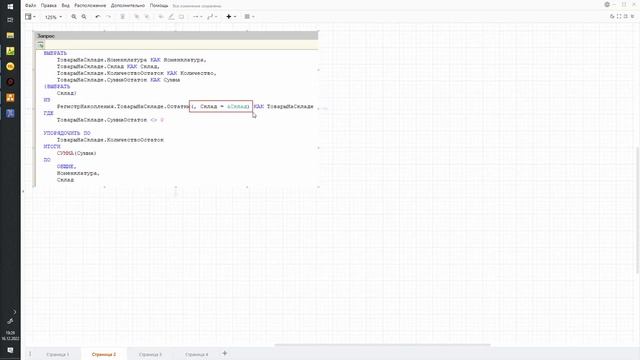Click the fill color bucket icon

point(161,17)
